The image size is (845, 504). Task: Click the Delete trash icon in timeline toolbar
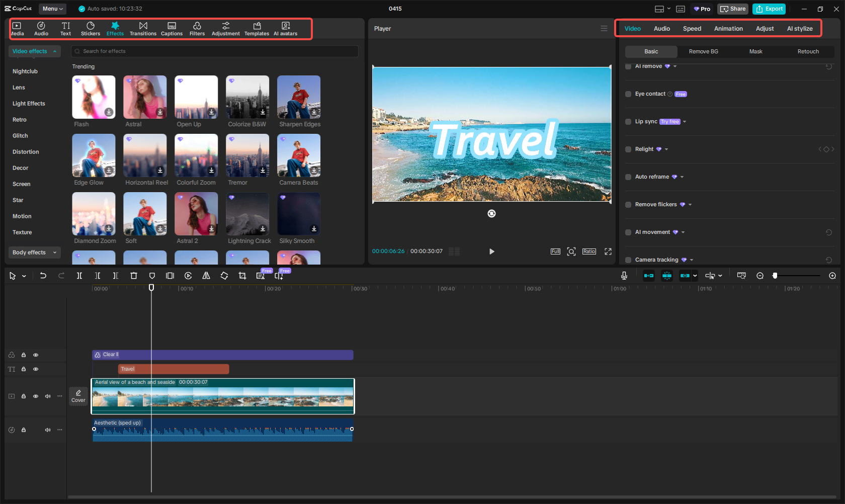pyautogui.click(x=134, y=276)
